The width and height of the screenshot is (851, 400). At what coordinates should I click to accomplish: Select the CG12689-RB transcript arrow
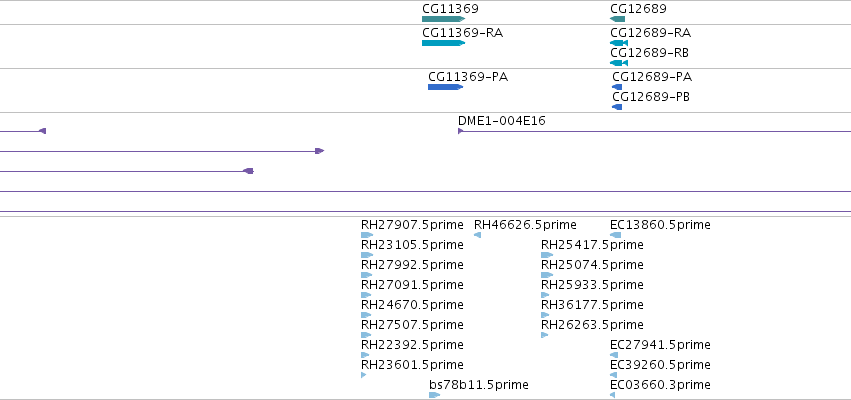[619, 63]
